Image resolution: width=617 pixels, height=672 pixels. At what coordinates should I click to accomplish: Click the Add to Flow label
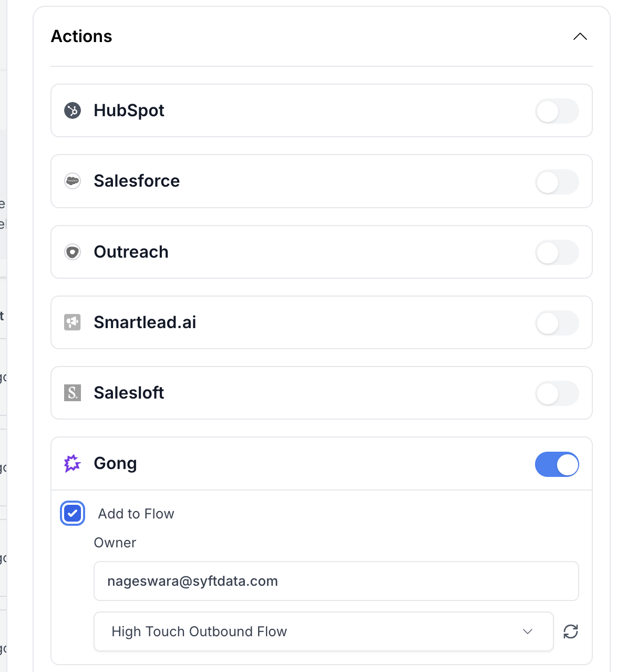point(136,514)
